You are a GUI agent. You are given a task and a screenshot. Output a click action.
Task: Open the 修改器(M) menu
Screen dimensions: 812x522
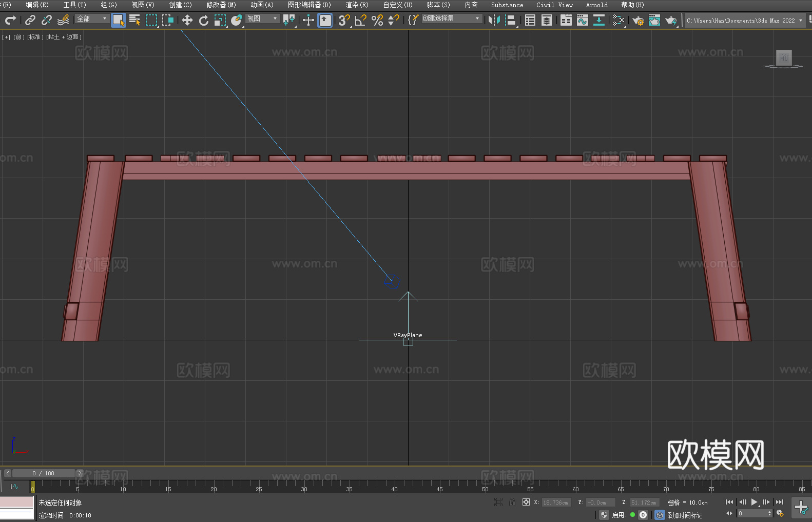[221, 5]
